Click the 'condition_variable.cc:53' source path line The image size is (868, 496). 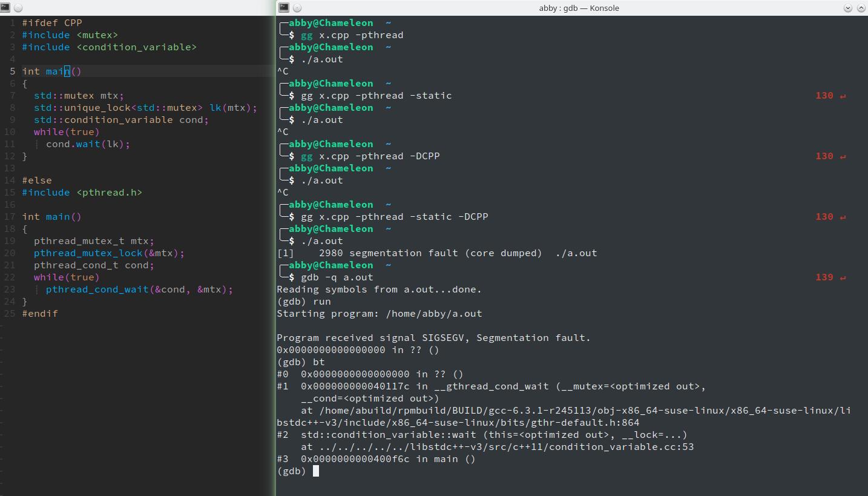pos(498,447)
